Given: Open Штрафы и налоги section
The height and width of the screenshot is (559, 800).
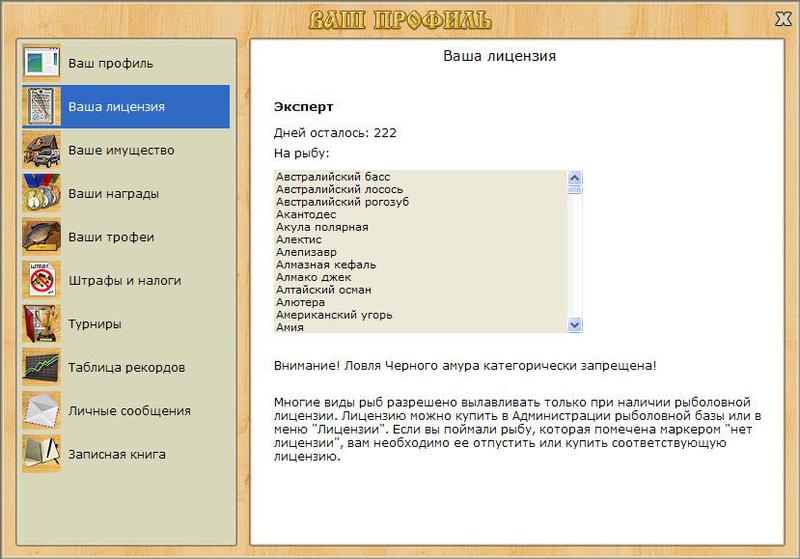Looking at the screenshot, I should pos(126,280).
